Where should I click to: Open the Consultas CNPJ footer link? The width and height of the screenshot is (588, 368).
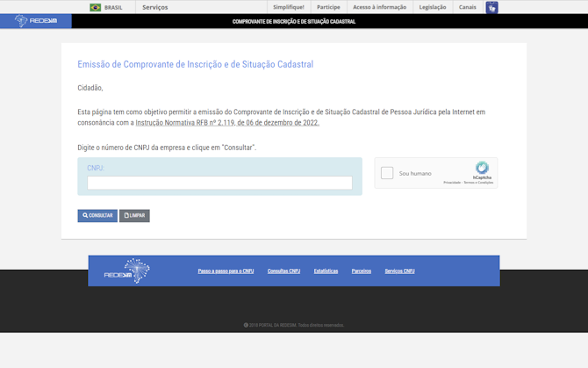[283, 271]
